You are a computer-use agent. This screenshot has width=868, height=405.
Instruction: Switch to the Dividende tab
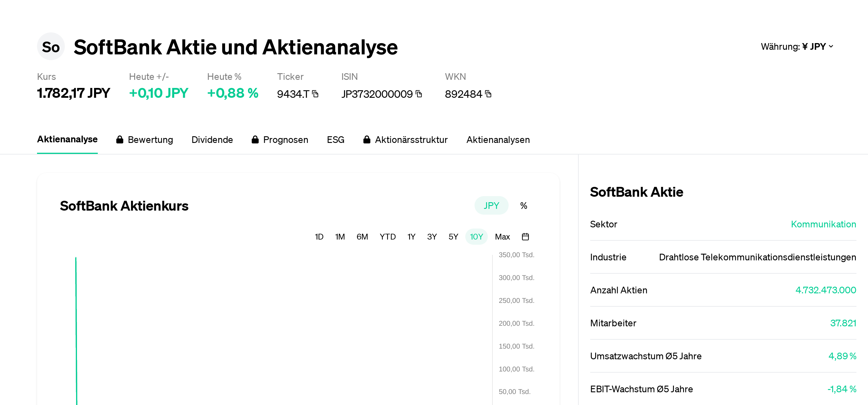[212, 140]
